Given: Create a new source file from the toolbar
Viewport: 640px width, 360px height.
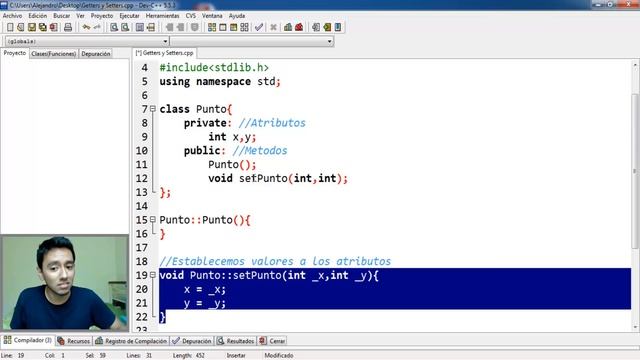Looking at the screenshot, I should [10, 27].
